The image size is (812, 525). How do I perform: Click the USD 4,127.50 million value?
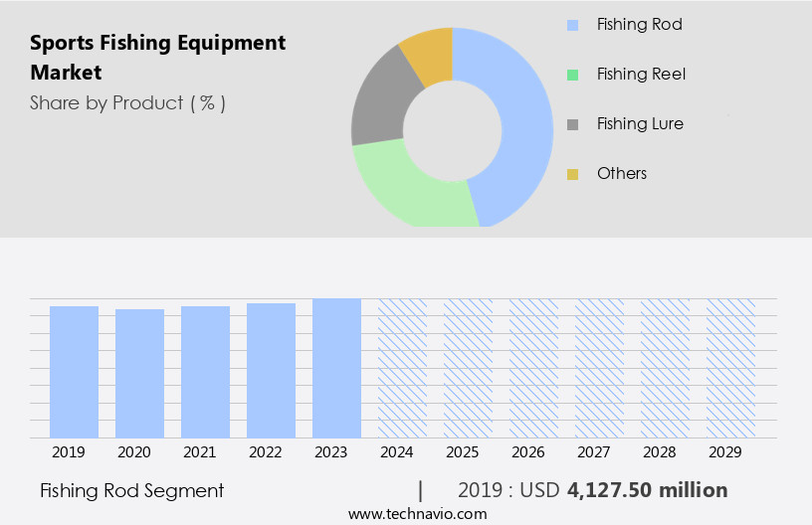click(647, 490)
